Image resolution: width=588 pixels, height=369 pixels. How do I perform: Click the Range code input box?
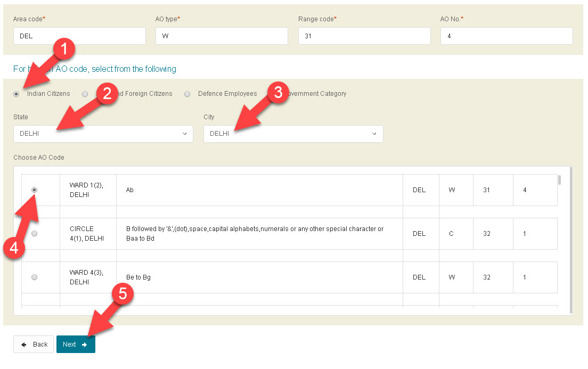click(x=364, y=36)
